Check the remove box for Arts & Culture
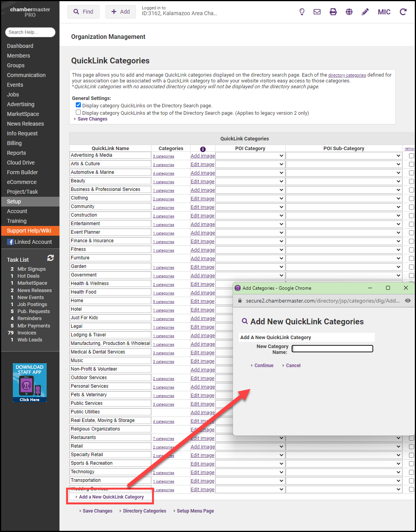416x532 pixels. tap(411, 164)
